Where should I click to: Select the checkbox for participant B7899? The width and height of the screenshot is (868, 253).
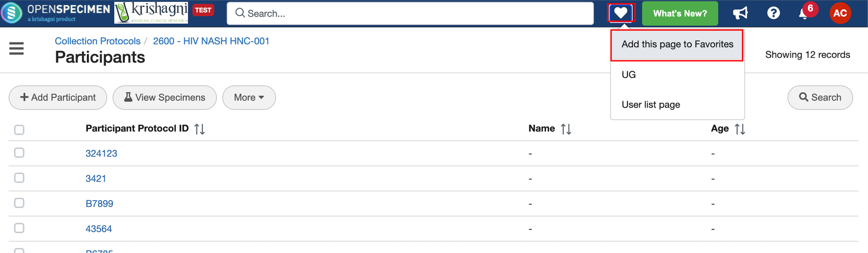pyautogui.click(x=19, y=203)
